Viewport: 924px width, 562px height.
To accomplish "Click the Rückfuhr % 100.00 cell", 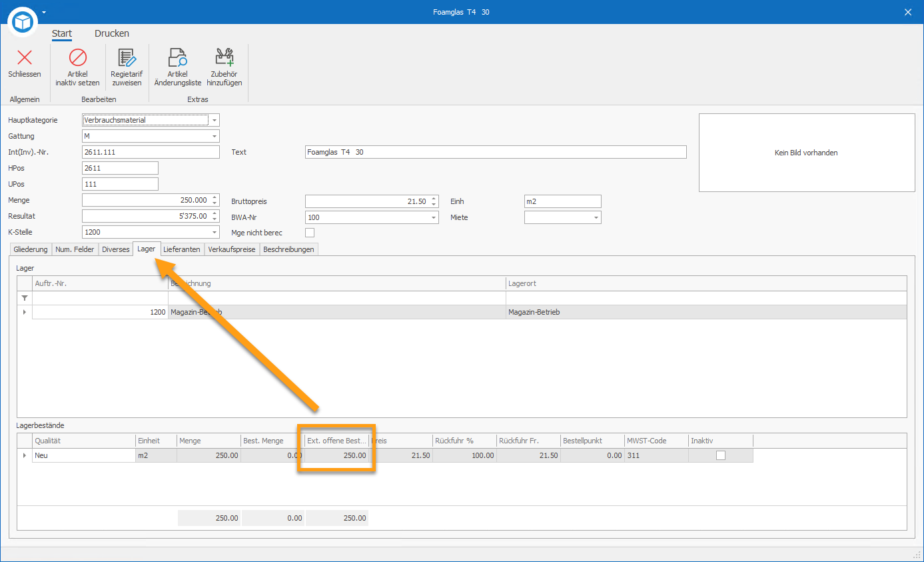I will point(464,456).
